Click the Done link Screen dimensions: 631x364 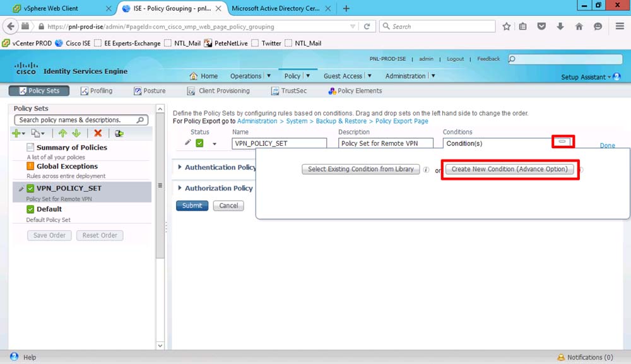click(x=607, y=146)
